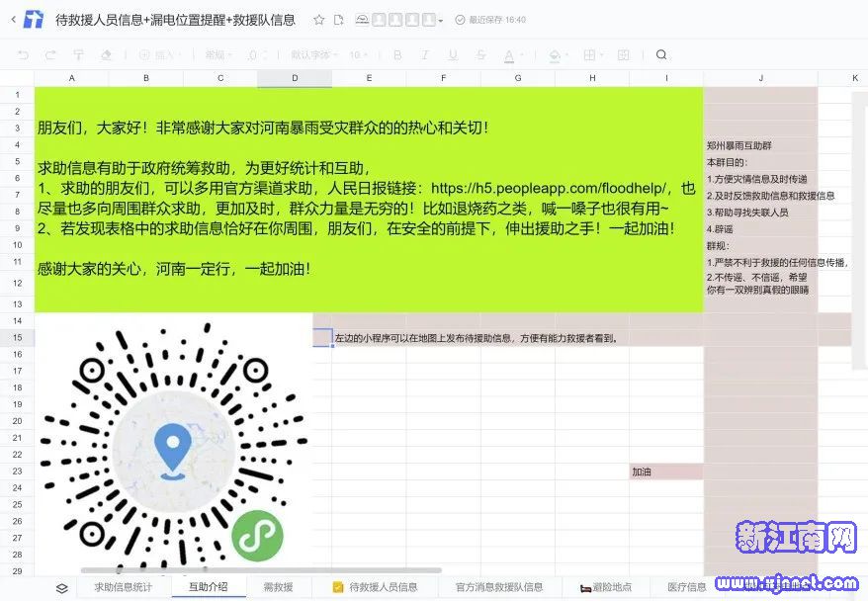The image size is (868, 601).
Task: Switch to the 求助信息统计 sheet tab
Action: point(124,587)
